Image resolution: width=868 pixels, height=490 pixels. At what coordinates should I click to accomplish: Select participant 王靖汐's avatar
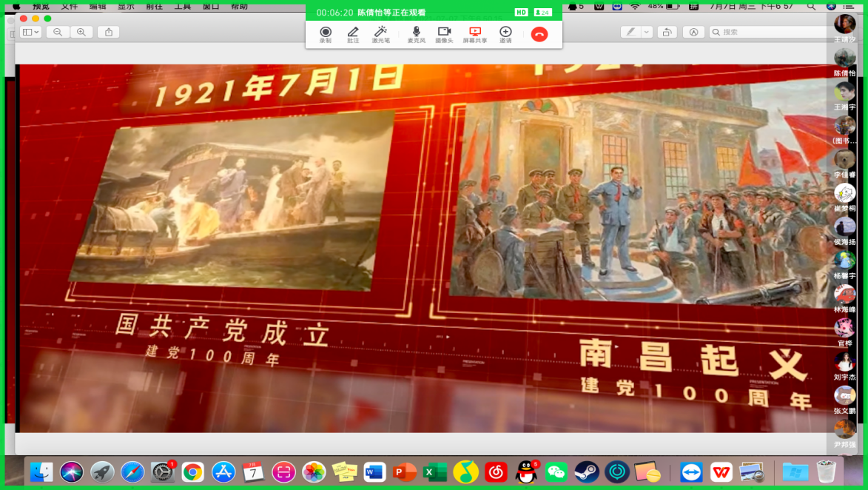tap(845, 24)
